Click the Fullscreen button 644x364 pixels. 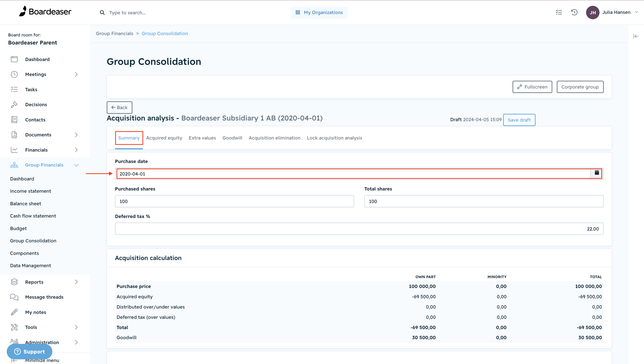pyautogui.click(x=532, y=87)
